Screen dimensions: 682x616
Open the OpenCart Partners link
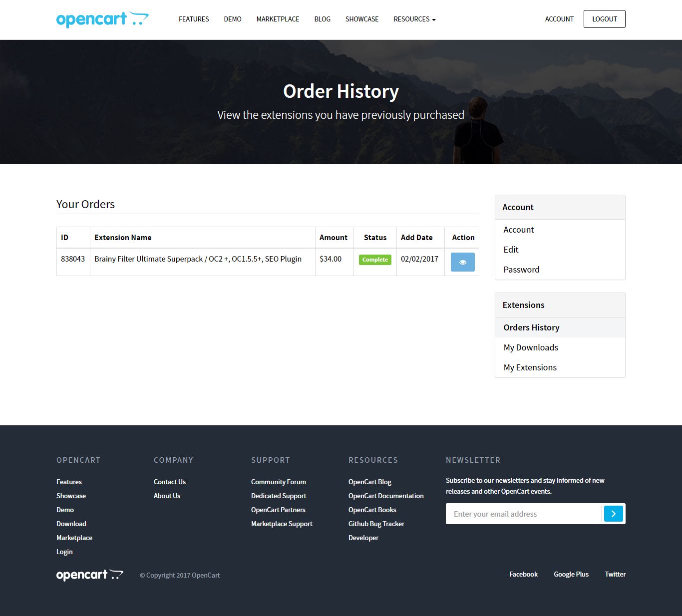click(x=278, y=510)
